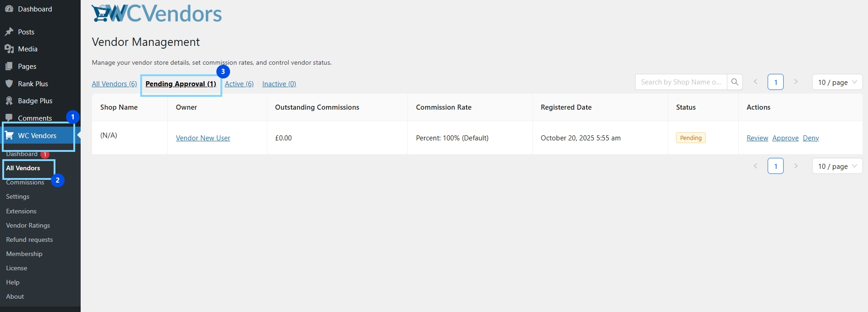Open the Vendor New User owner link

tap(203, 138)
